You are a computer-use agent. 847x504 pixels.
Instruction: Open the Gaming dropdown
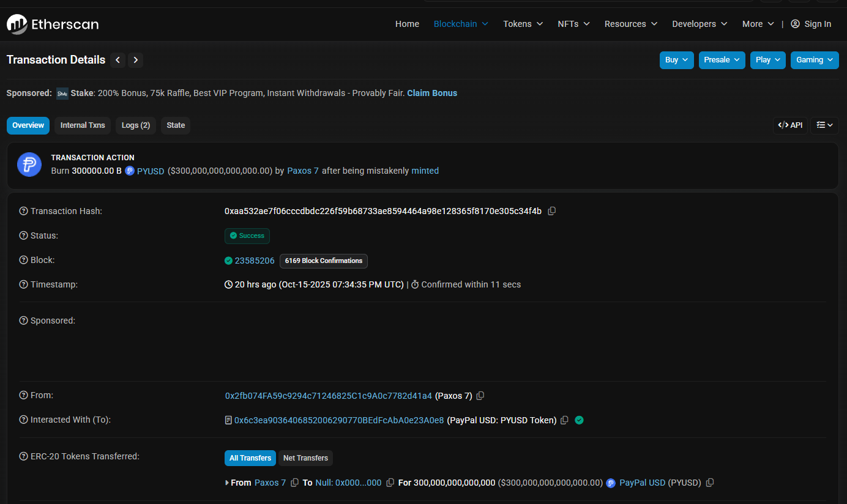815,60
